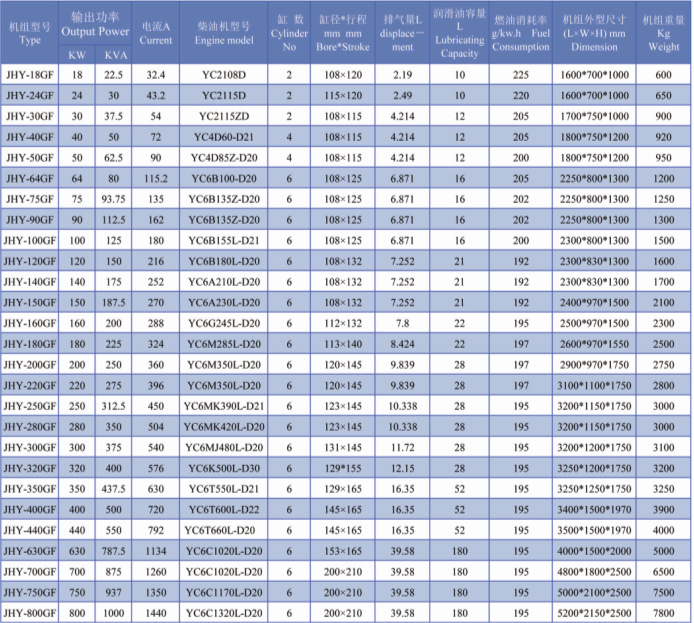Image resolution: width=694 pixels, height=623 pixels.
Task: Click the Dimension column header
Action: [594, 33]
